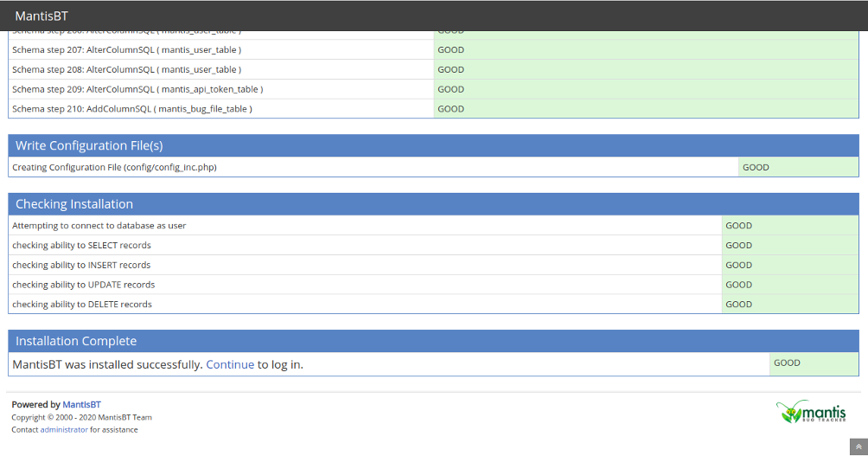Click GOOD status for database connection check

pos(738,226)
